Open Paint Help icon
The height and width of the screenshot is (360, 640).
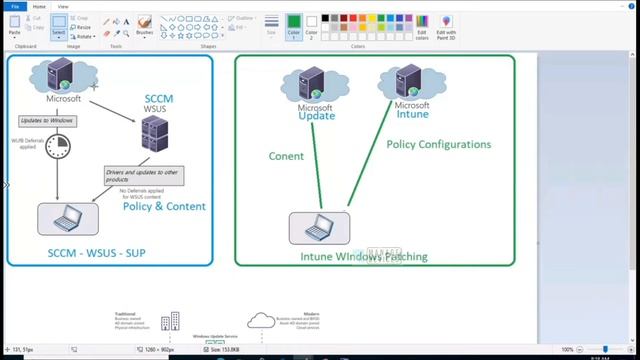(631, 6)
